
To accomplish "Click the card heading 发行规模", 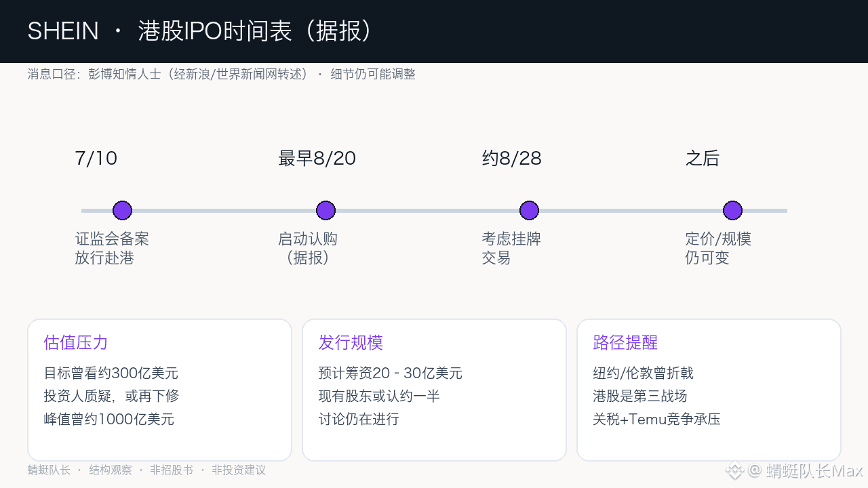I will 351,342.
